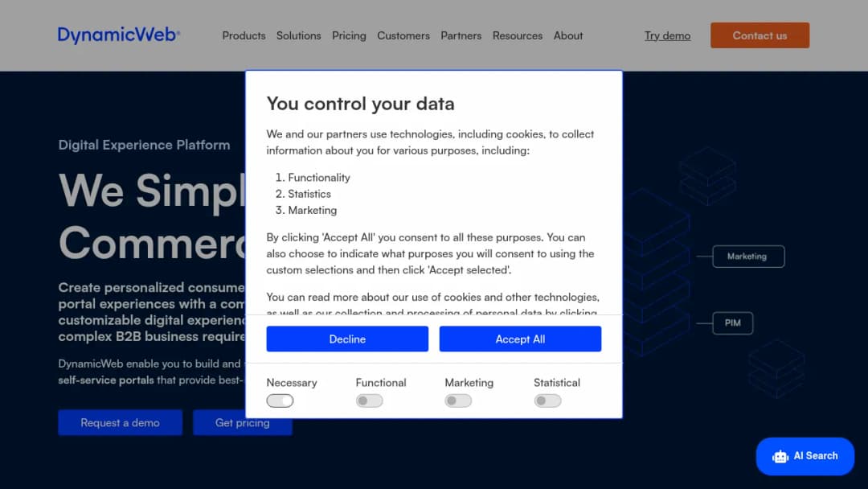Viewport: 868px width, 489px height.
Task: Enable the Functional cookies switch
Action: [x=369, y=401]
